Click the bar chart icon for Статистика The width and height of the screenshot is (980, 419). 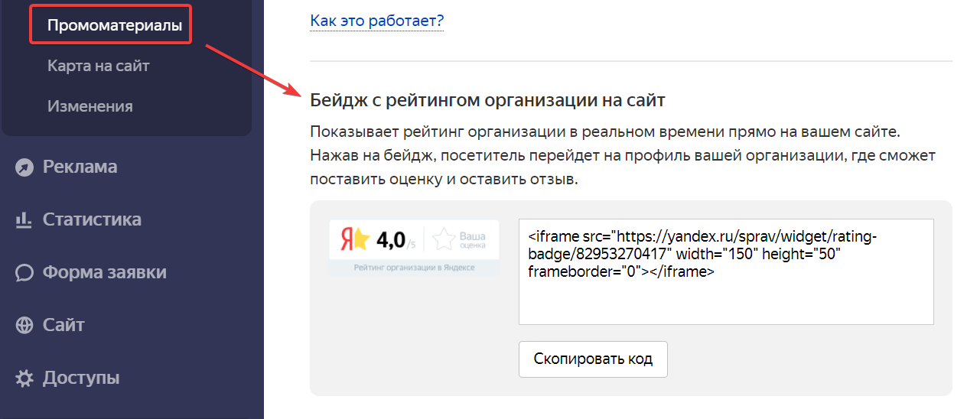pyautogui.click(x=24, y=220)
